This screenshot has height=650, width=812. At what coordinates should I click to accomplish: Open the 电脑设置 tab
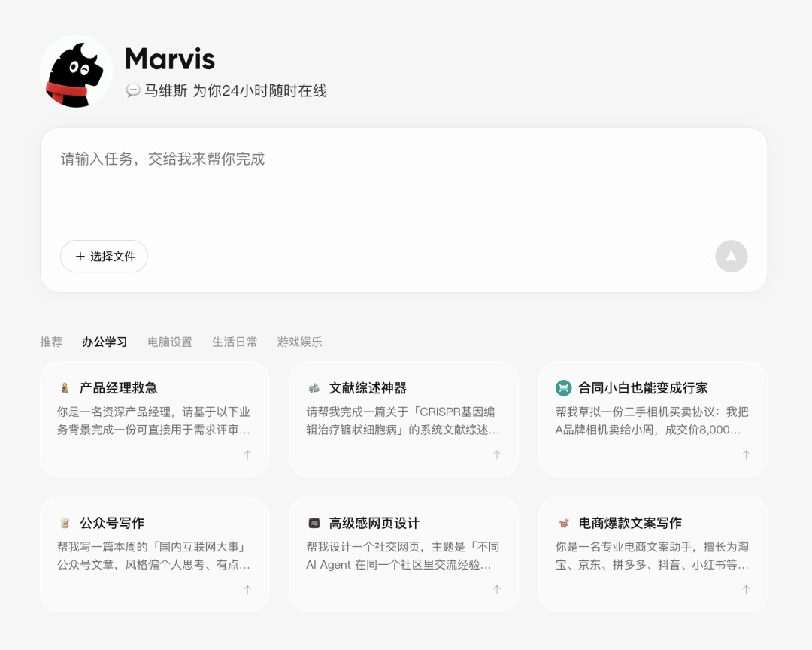click(170, 342)
